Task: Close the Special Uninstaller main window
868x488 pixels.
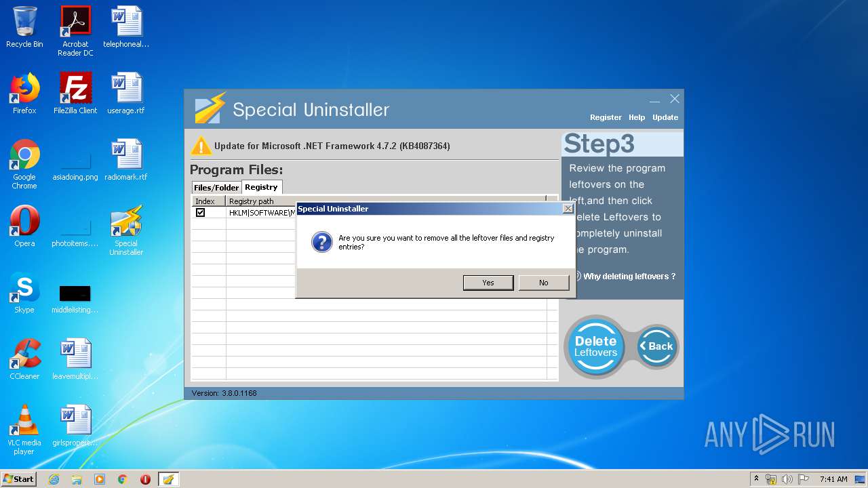Action: click(675, 99)
